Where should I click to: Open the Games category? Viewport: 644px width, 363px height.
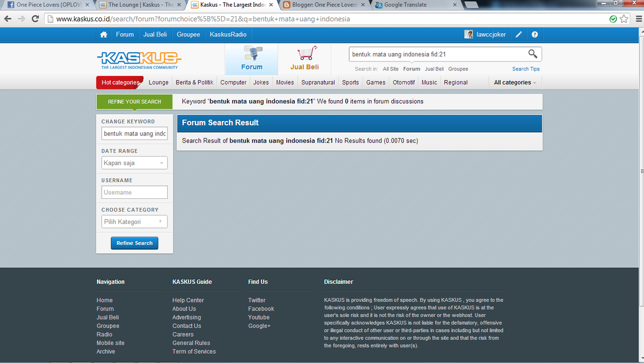pos(376,83)
